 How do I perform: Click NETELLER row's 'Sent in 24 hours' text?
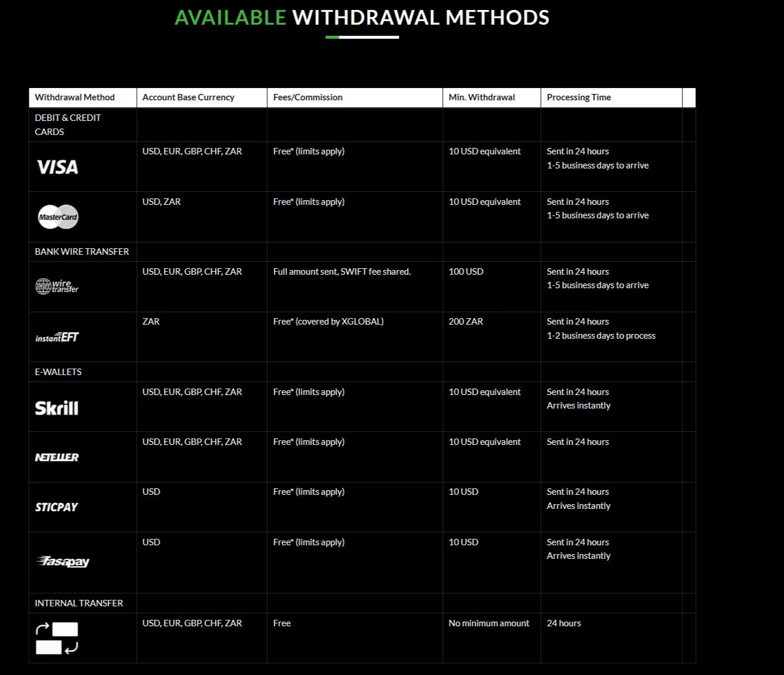[578, 441]
